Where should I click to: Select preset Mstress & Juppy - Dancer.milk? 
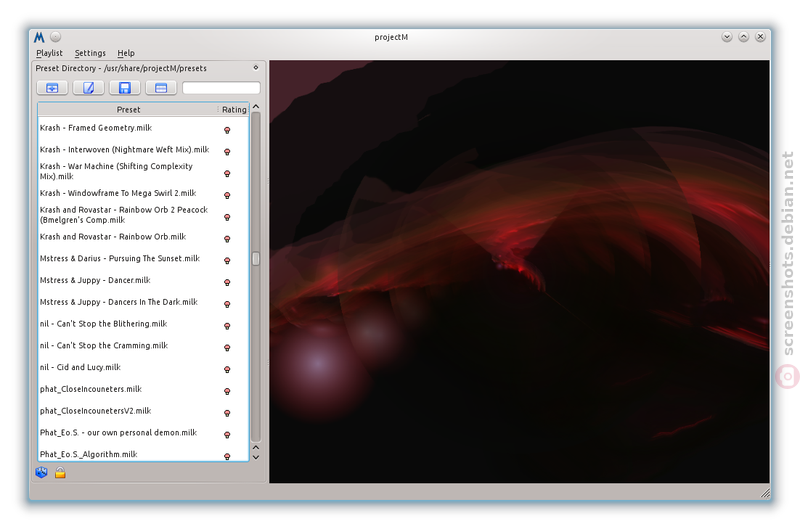point(95,280)
